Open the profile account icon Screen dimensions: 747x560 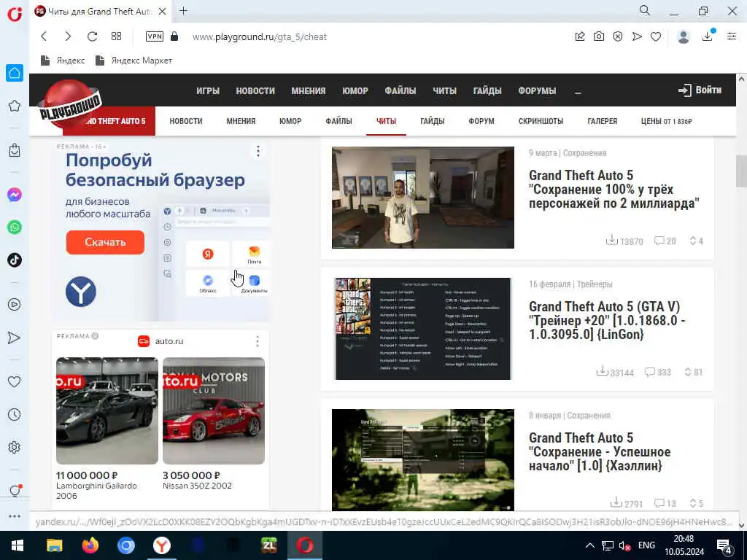[683, 36]
